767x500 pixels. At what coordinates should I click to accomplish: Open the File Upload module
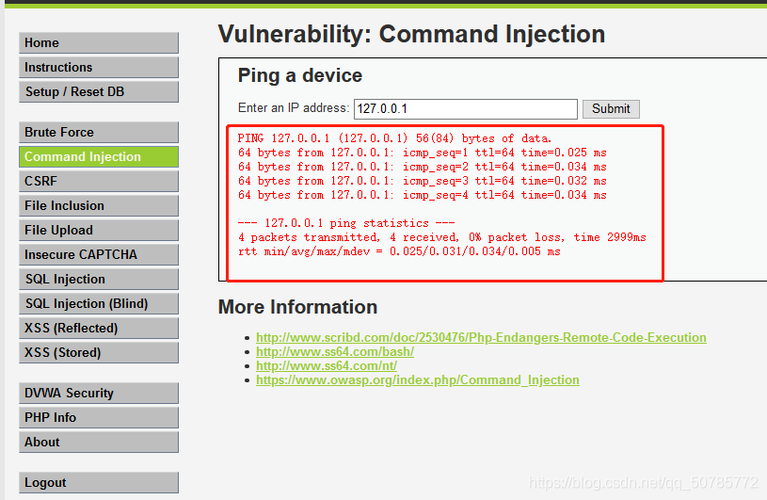[x=99, y=230]
